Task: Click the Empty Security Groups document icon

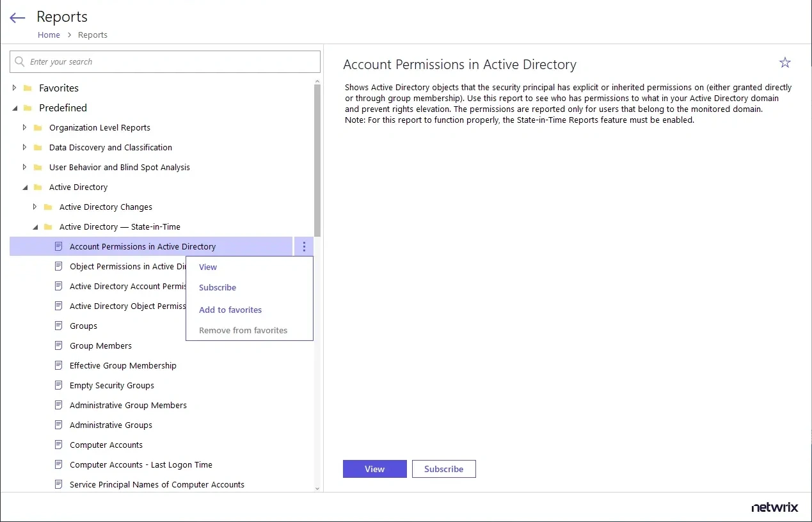Action: [59, 385]
